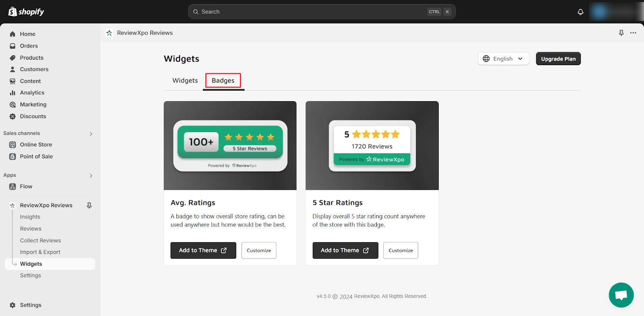This screenshot has width=644, height=316.
Task: Click the Upgrade Plan button
Action: click(x=558, y=59)
